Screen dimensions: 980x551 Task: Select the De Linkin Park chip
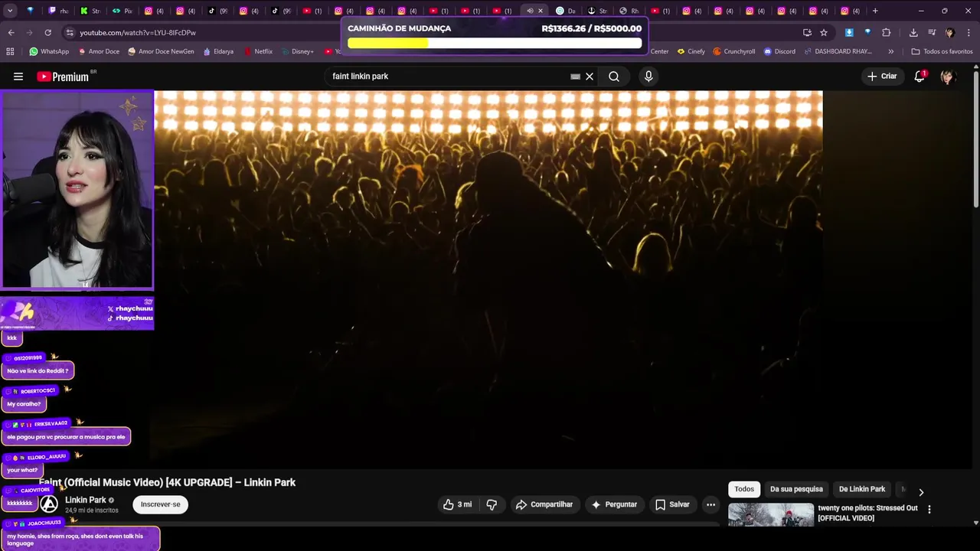point(862,489)
